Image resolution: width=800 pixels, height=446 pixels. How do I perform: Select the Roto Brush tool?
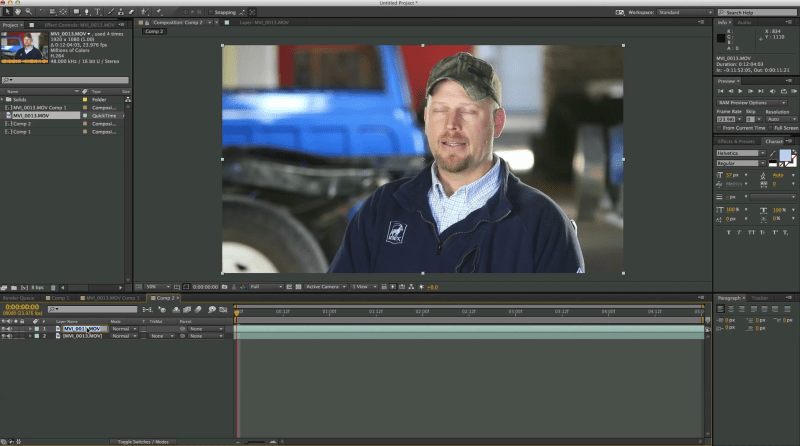pyautogui.click(x=145, y=11)
